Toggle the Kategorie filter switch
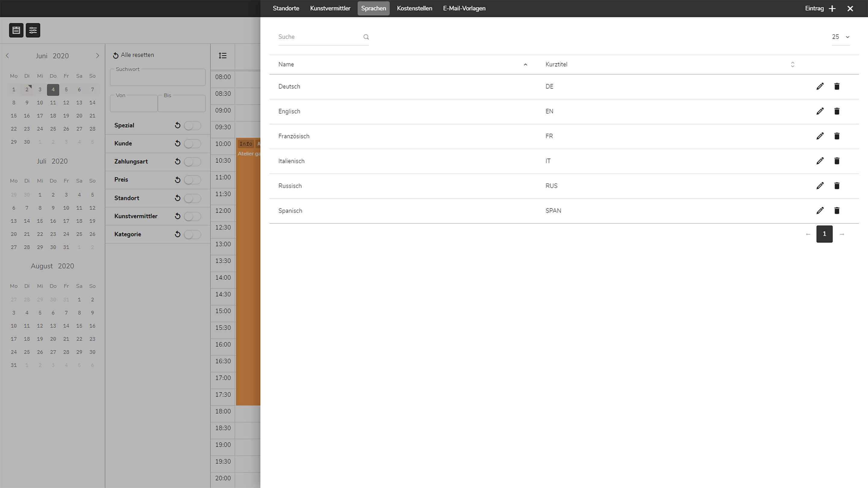868x488 pixels. point(192,234)
